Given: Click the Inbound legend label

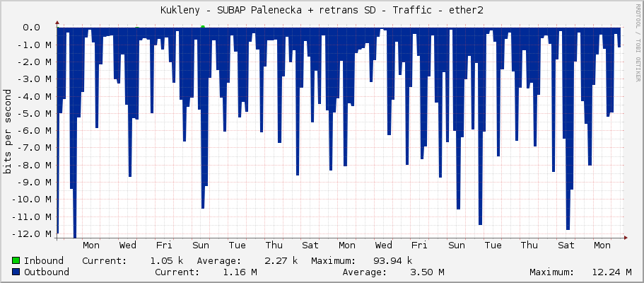Looking at the screenshot, I should (x=44, y=260).
